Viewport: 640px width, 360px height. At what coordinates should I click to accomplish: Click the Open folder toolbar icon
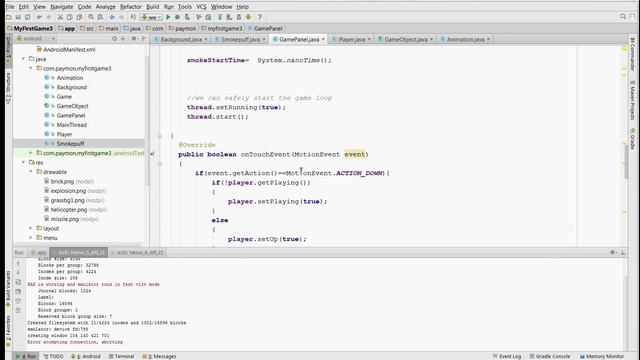pos(9,17)
